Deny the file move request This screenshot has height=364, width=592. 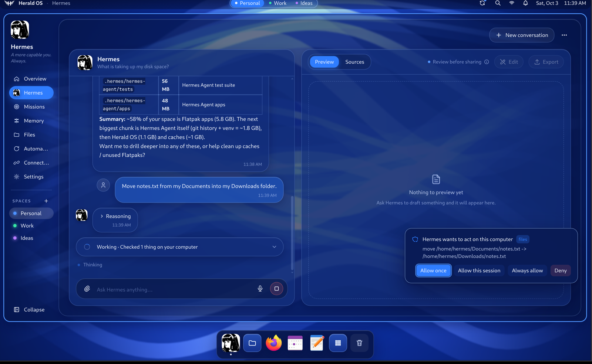point(561,271)
